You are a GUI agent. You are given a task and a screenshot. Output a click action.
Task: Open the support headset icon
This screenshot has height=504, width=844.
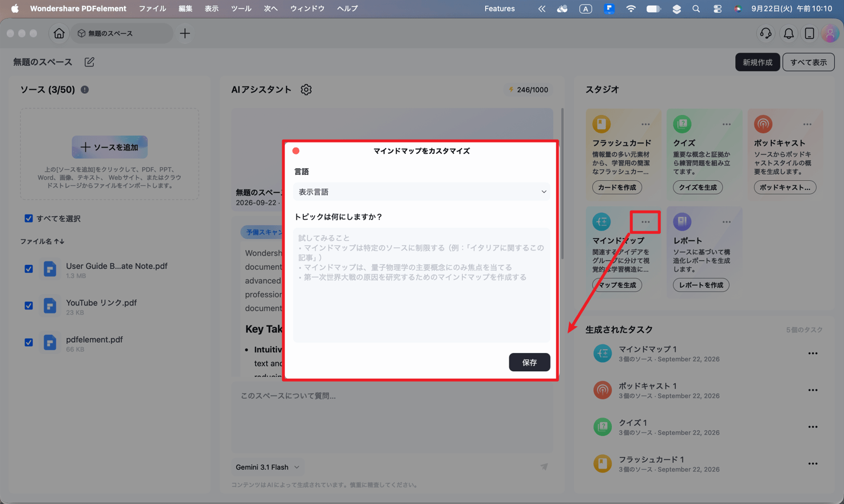tap(766, 34)
